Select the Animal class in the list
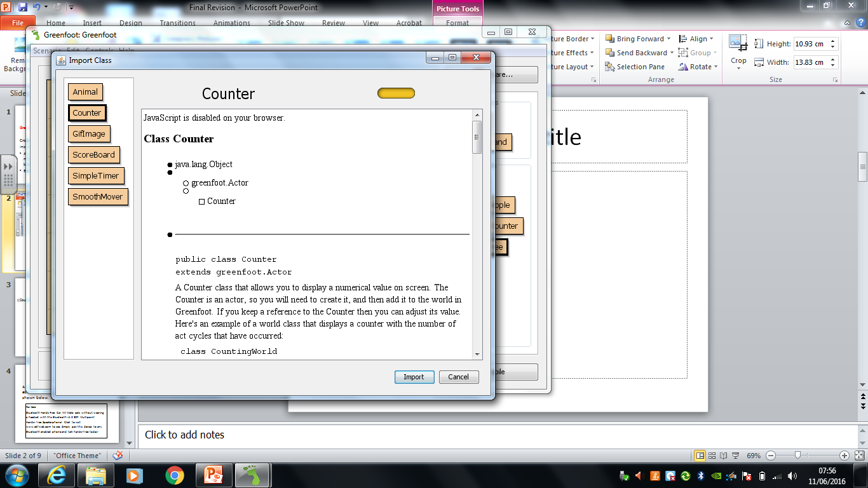The width and height of the screenshot is (868, 488). [x=85, y=92]
